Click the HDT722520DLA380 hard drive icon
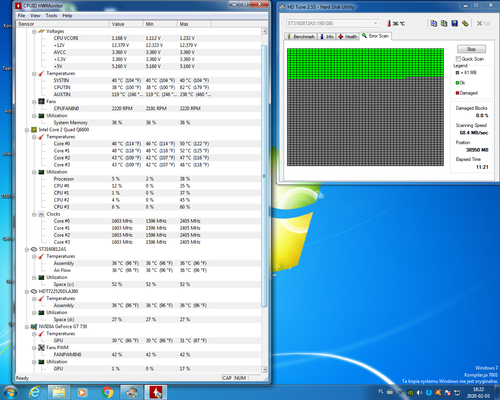This screenshot has height=400, width=500. [x=34, y=291]
